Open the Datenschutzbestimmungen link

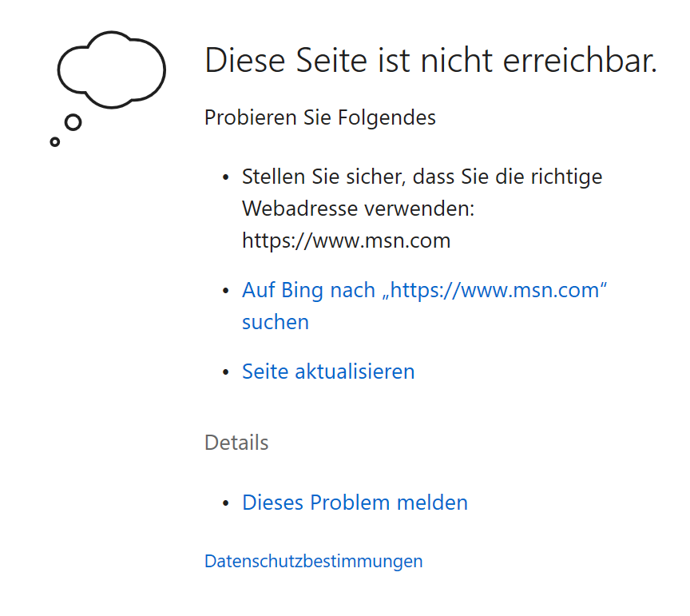pyautogui.click(x=313, y=562)
